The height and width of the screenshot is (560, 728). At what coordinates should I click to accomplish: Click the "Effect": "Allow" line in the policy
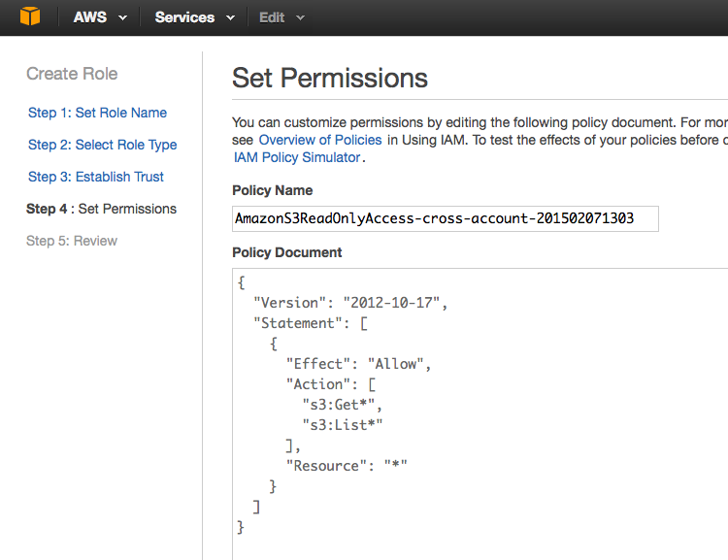click(x=357, y=364)
